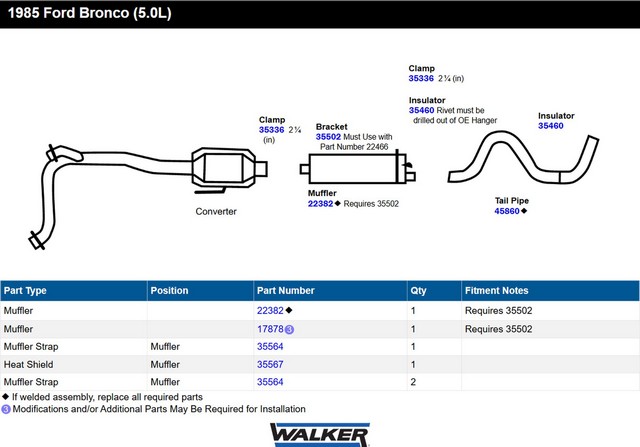Click the muffler drawing in the diagram
This screenshot has width=640, height=447.
pyautogui.click(x=358, y=168)
